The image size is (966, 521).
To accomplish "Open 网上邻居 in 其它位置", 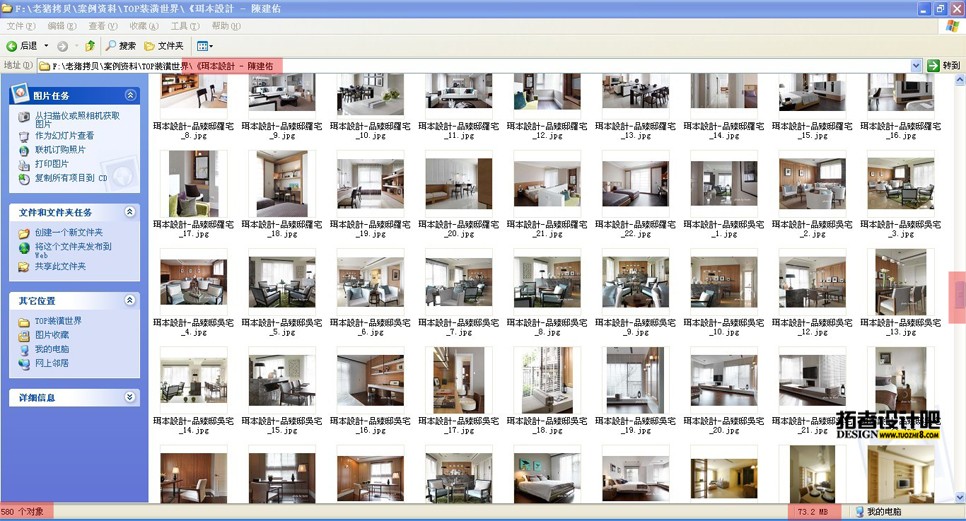I will click(52, 363).
